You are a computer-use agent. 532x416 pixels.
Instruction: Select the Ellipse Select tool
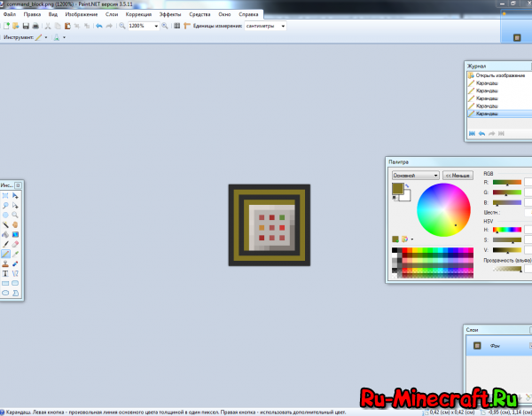point(5,215)
